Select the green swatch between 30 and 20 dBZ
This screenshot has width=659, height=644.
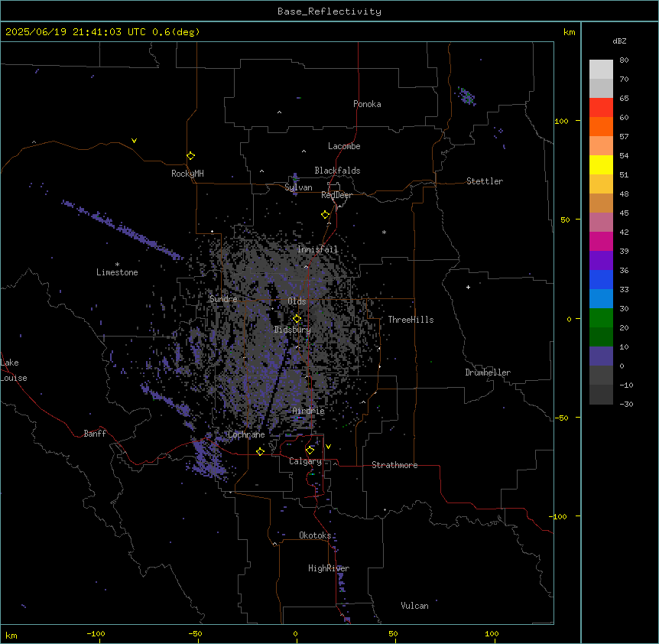(x=601, y=318)
